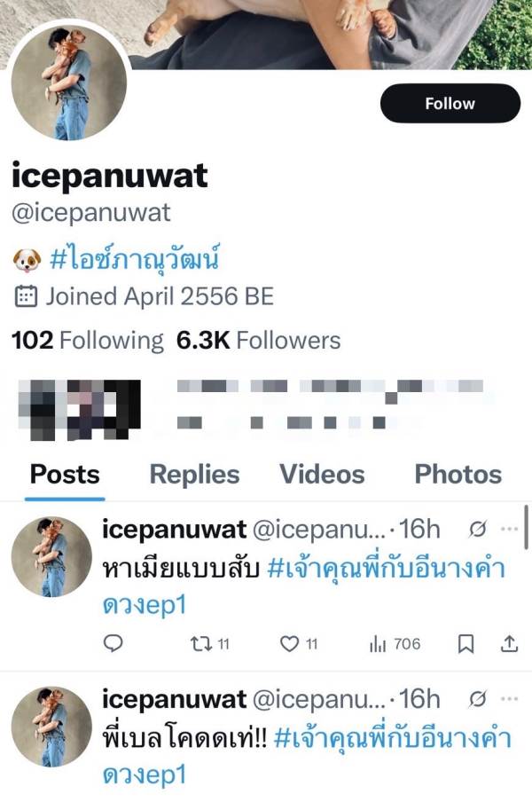Open the 102 Following list
The width and height of the screenshot is (532, 802).
tap(87, 340)
